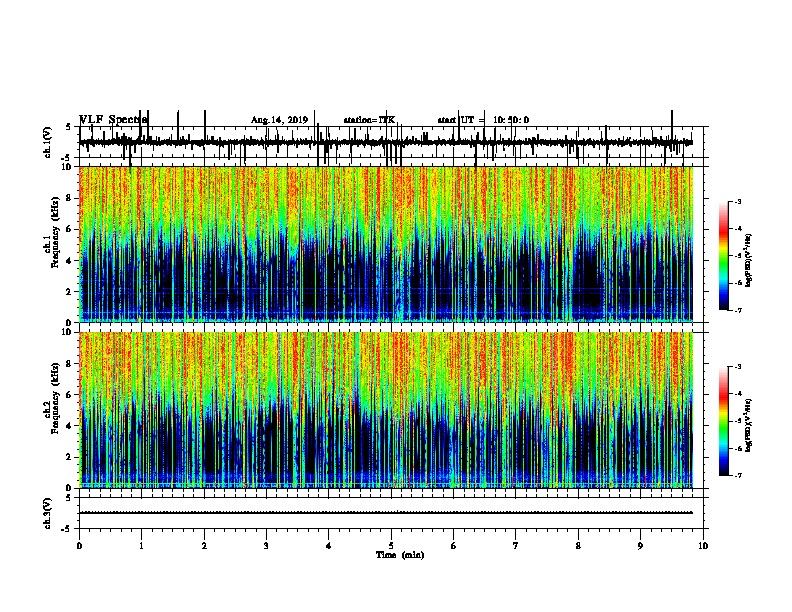
Task: Click the "1" tick on the time axis
Action: 141,546
